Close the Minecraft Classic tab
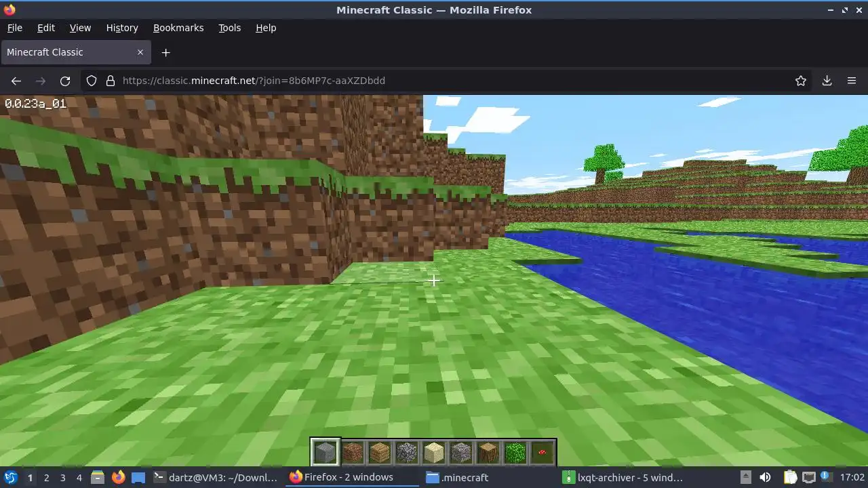This screenshot has width=868, height=488. pos(140,52)
